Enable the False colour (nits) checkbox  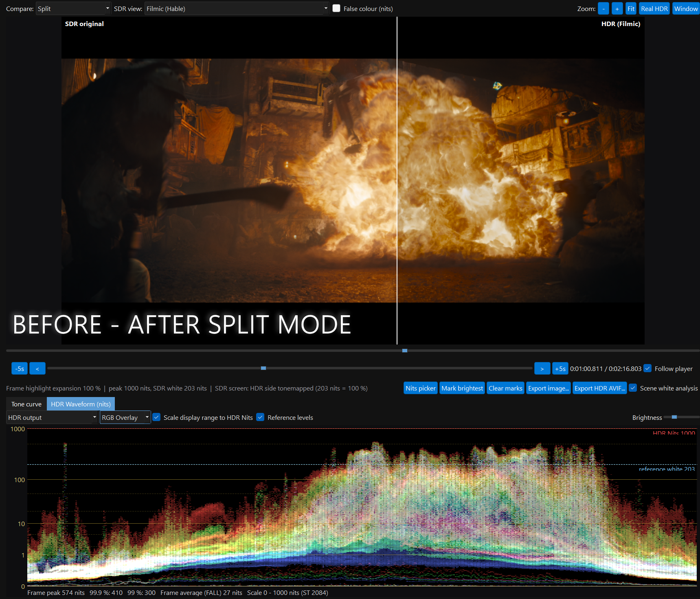pyautogui.click(x=336, y=8)
